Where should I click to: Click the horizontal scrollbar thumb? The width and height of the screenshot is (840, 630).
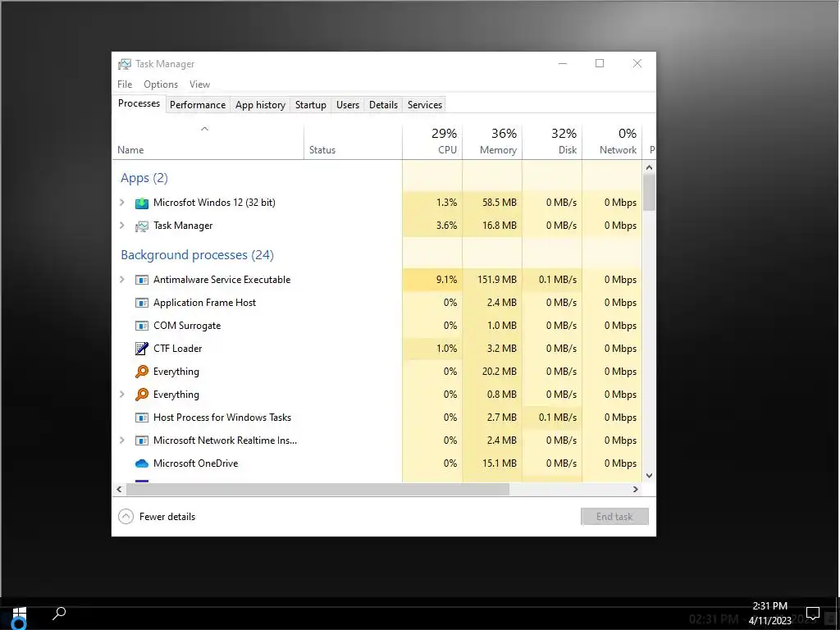point(317,489)
